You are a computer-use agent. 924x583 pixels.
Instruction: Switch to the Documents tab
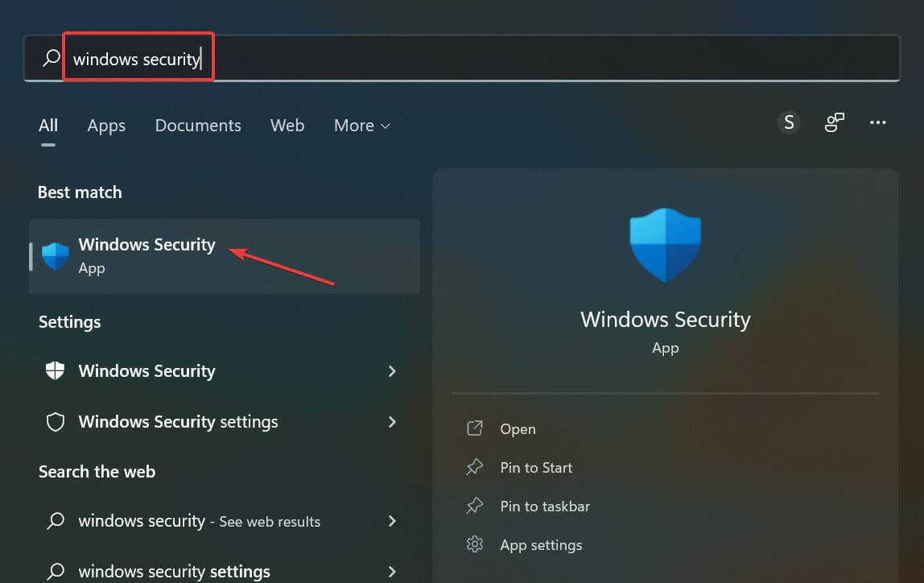[x=197, y=126]
